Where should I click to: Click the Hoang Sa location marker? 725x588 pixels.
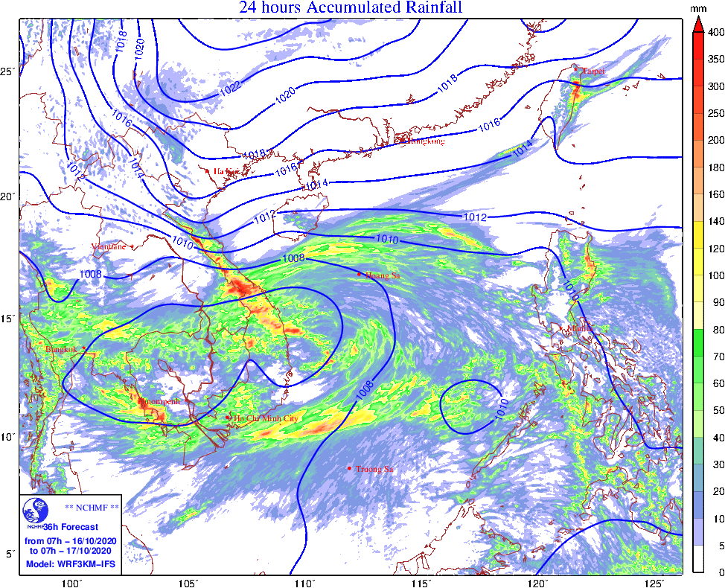(x=359, y=275)
